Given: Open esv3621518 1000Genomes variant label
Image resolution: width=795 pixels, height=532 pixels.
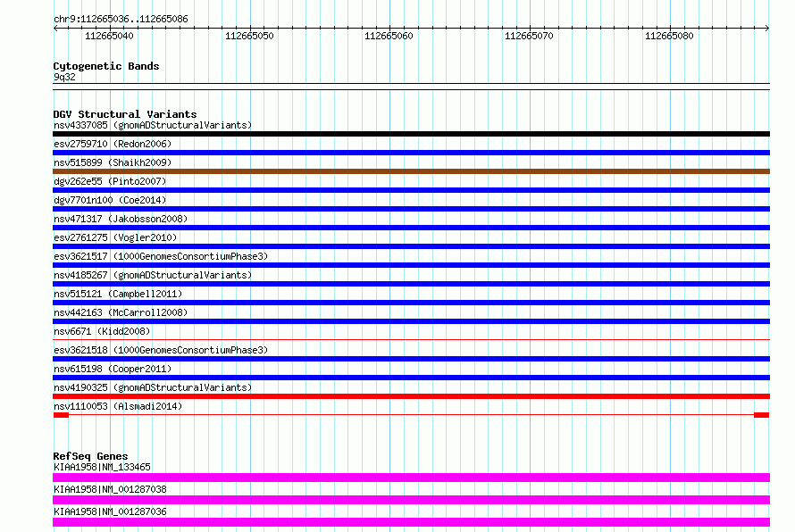Looking at the screenshot, I should click(161, 350).
